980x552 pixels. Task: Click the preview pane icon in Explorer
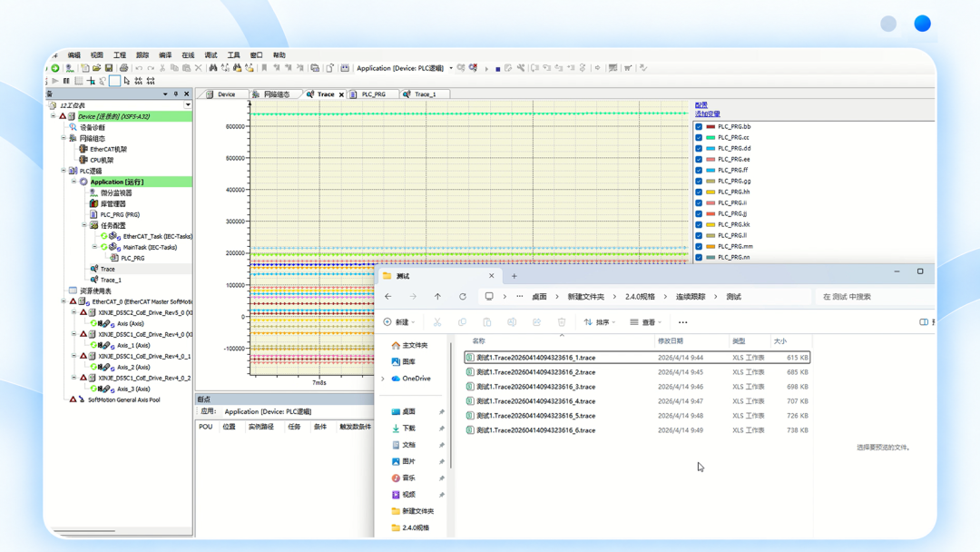point(924,322)
